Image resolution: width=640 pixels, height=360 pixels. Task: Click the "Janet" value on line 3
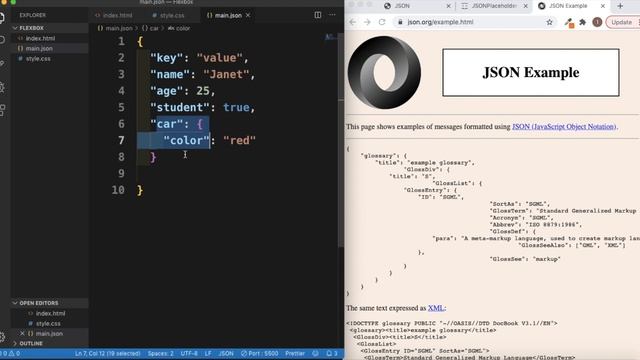coord(226,74)
